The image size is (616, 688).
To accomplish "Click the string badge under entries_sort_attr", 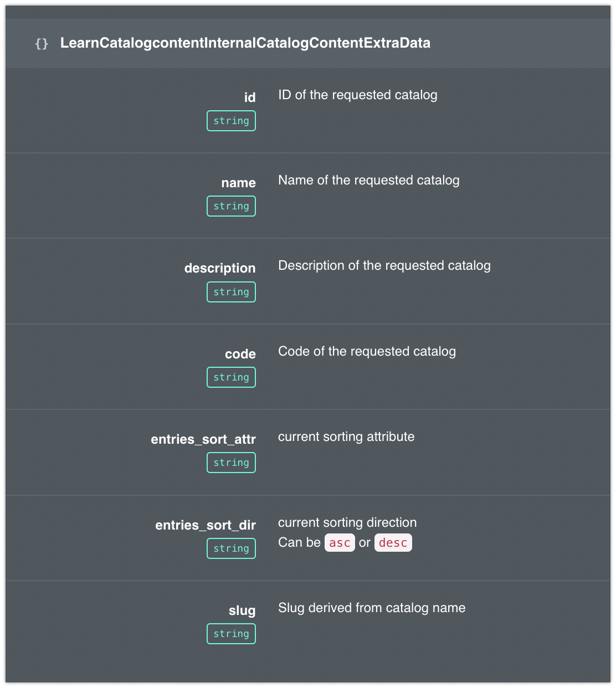I will [231, 463].
